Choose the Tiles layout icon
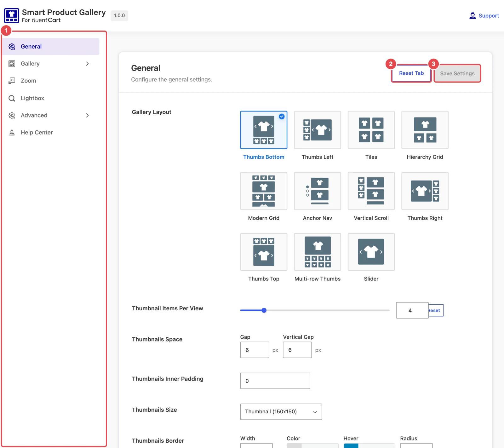 (x=371, y=130)
